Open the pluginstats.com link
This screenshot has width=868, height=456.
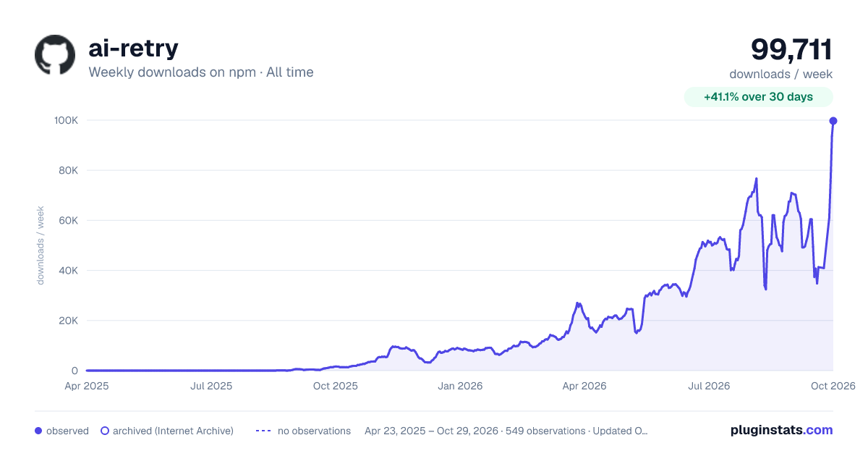coord(781,430)
